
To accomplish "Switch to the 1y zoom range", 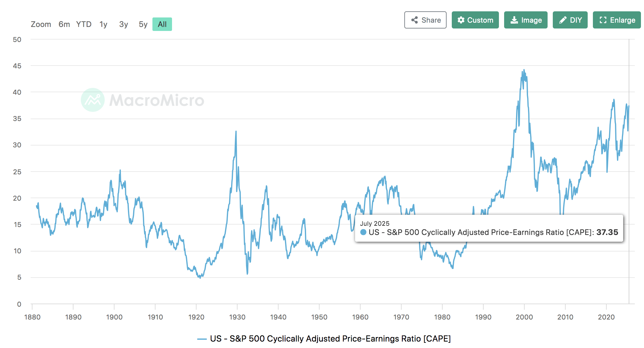I will pyautogui.click(x=103, y=24).
